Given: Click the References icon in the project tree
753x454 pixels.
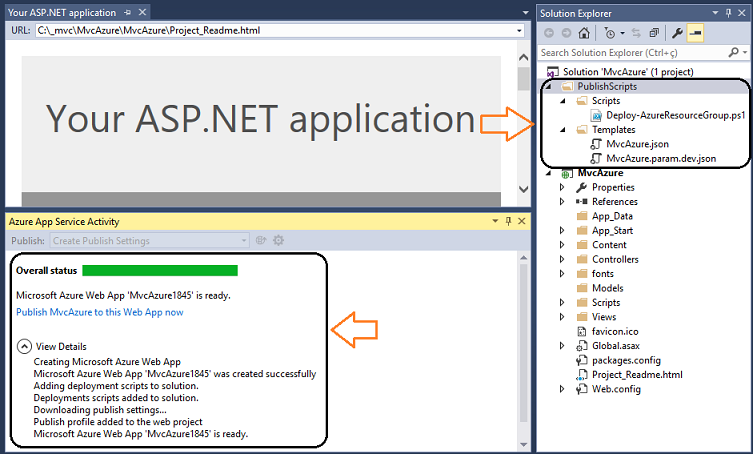Looking at the screenshot, I should point(582,202).
